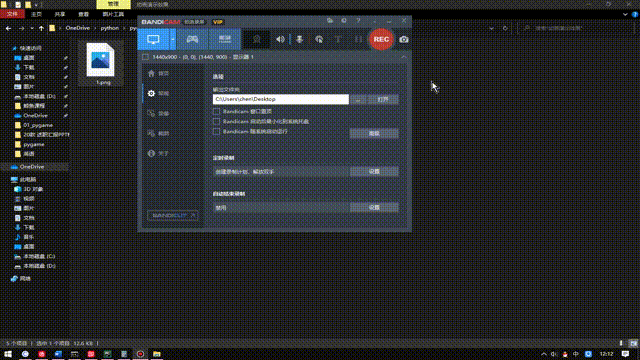Click the Open button beside output folder
This screenshot has width=640, height=360.
tap(383, 100)
